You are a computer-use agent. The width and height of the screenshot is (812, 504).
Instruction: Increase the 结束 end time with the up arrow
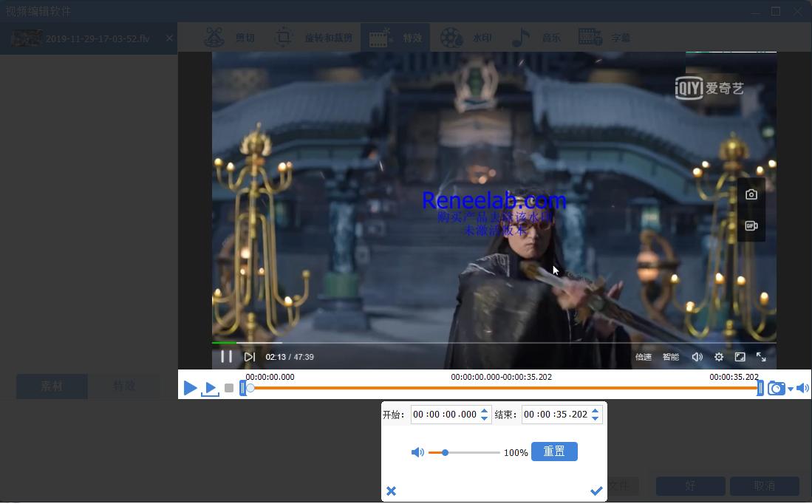click(x=595, y=411)
